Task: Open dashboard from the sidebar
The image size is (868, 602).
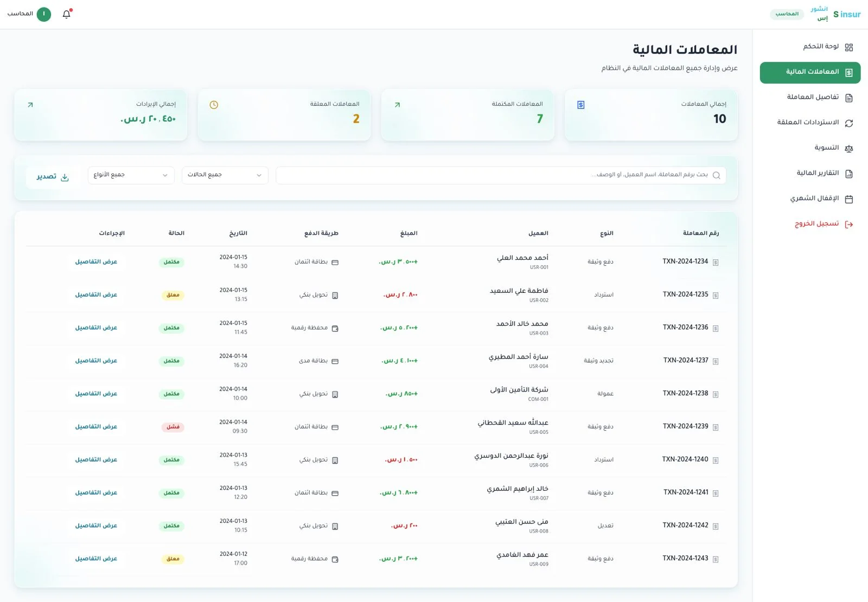Action: 810,47
